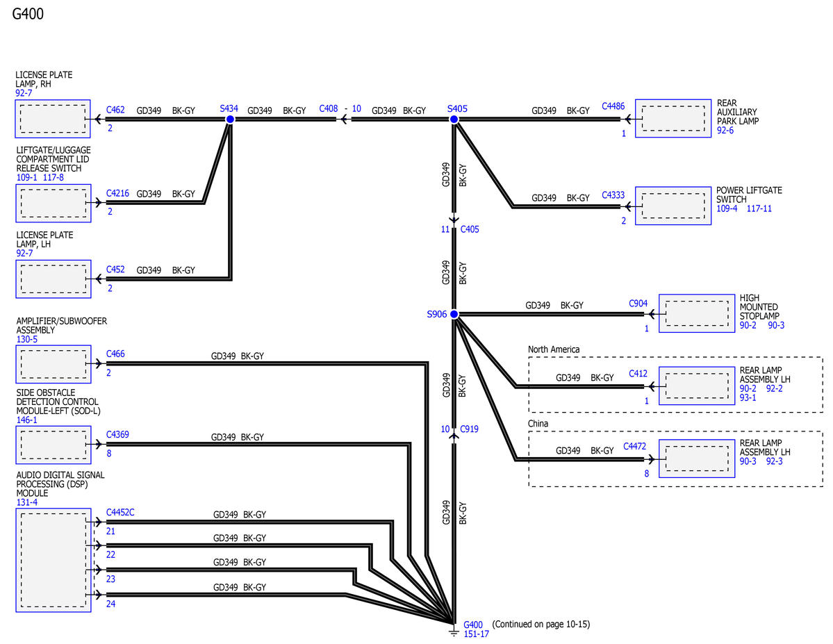Open the C4369 connector link
The width and height of the screenshot is (833, 644).
click(117, 434)
